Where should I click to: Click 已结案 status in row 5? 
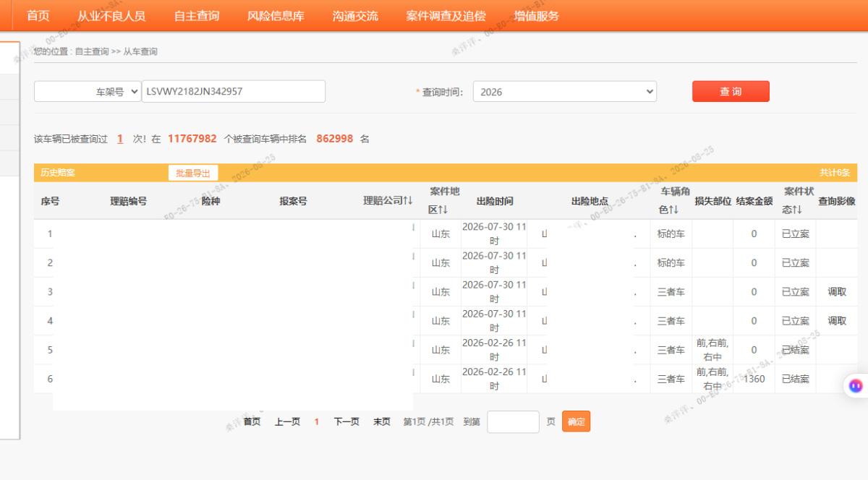pos(795,350)
